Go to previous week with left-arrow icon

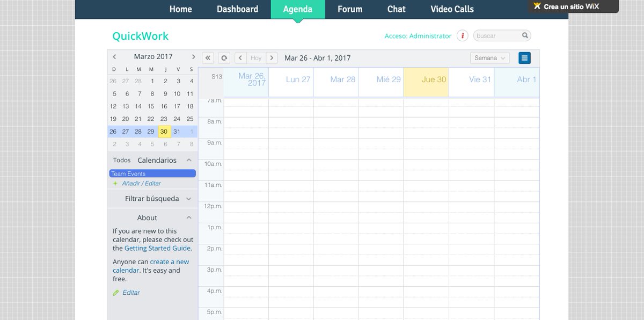240,57
